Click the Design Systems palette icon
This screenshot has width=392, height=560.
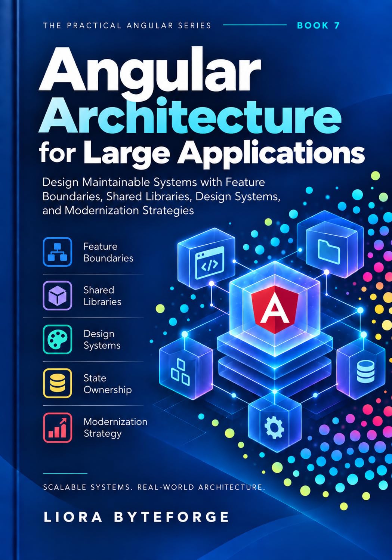(58, 339)
